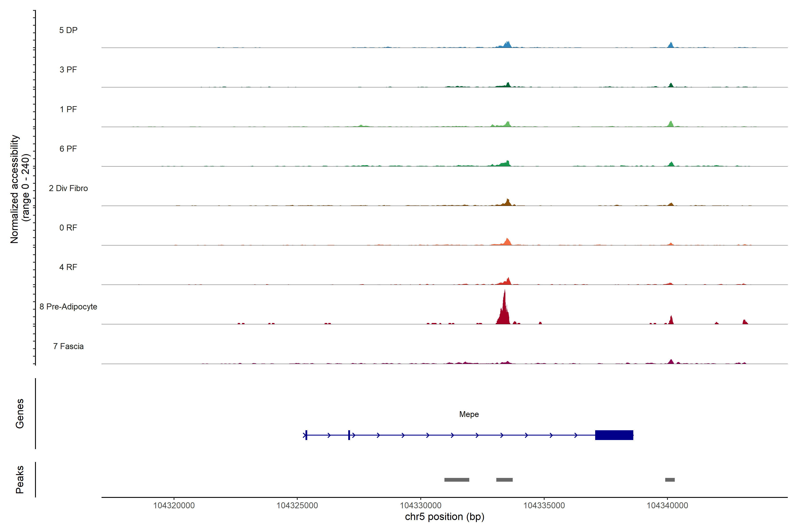Click the Mepe gene label

click(x=469, y=414)
